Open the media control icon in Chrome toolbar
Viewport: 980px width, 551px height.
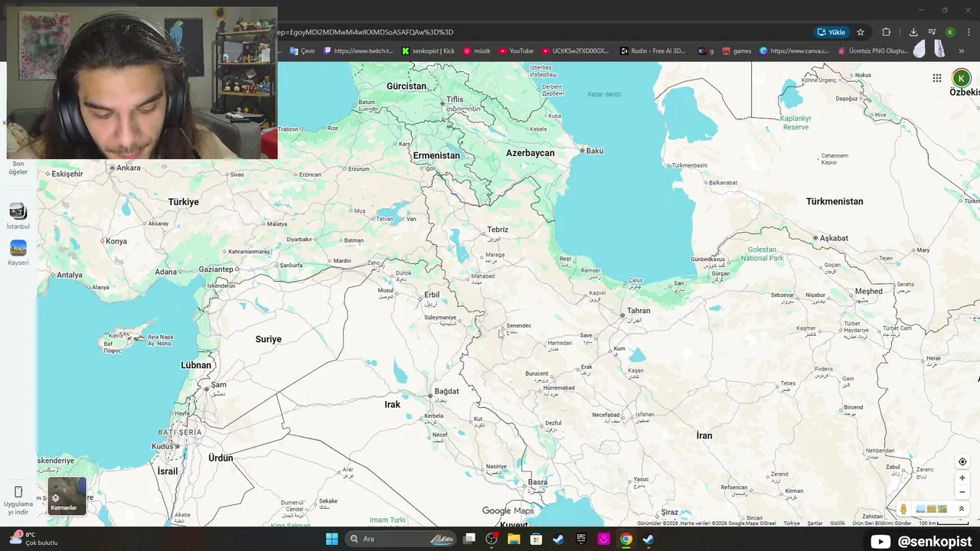[x=932, y=32]
